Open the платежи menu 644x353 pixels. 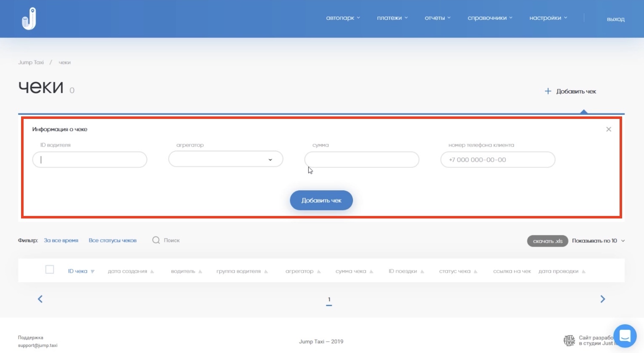coord(392,18)
